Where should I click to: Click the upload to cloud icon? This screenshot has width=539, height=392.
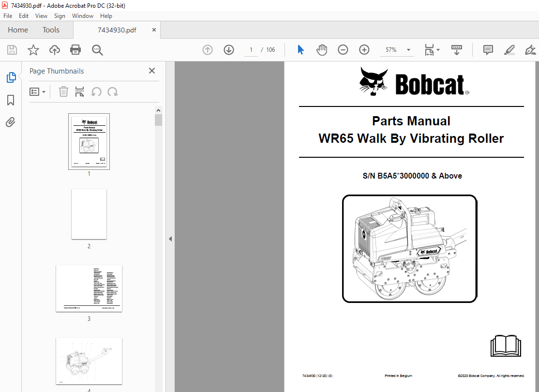[x=54, y=50]
